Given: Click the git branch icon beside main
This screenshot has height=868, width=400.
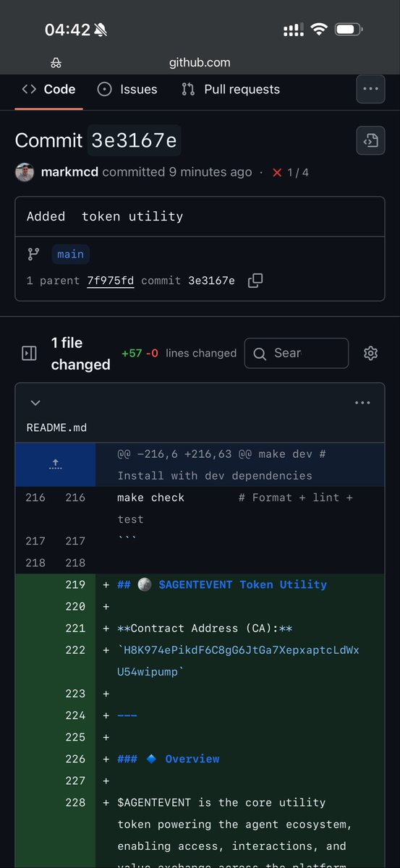Looking at the screenshot, I should pyautogui.click(x=33, y=254).
